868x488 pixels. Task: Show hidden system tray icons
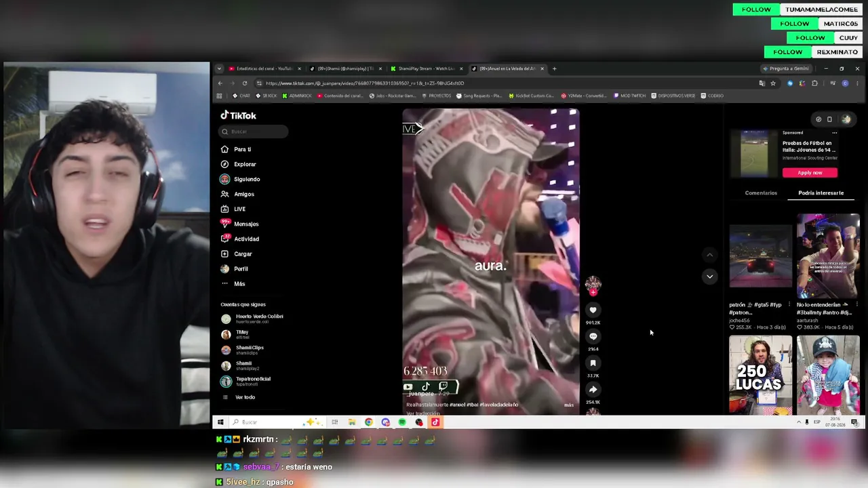[798, 422]
